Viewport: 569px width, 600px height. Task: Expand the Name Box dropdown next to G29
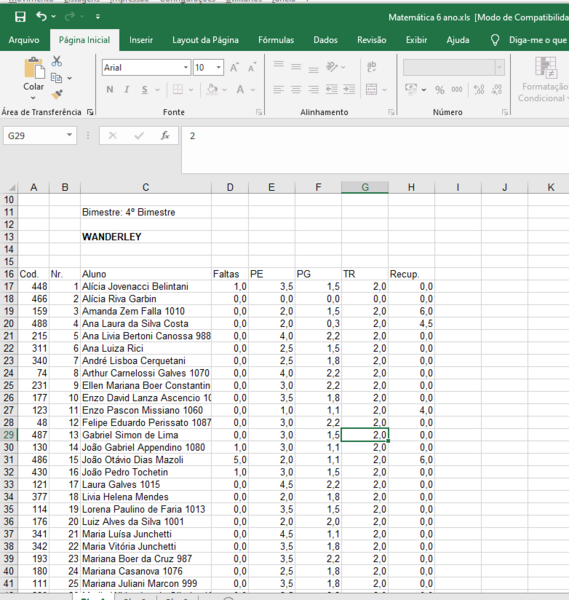tap(69, 135)
